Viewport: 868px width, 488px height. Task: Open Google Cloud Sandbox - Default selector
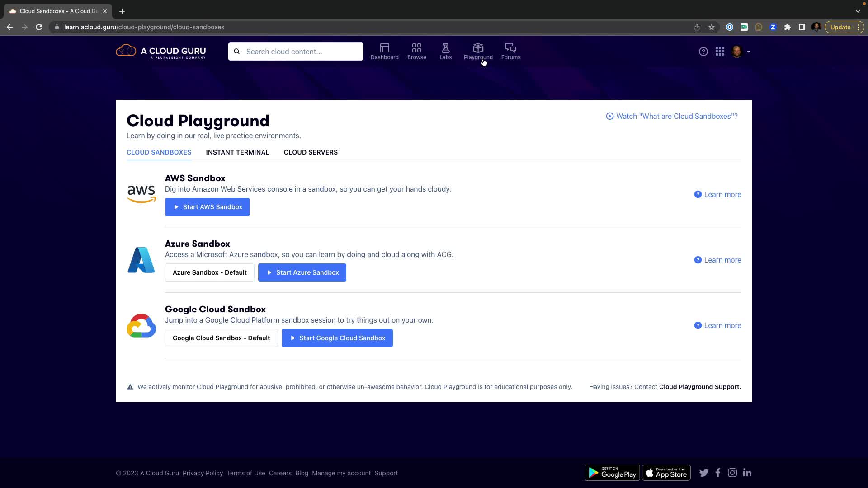[221, 338]
